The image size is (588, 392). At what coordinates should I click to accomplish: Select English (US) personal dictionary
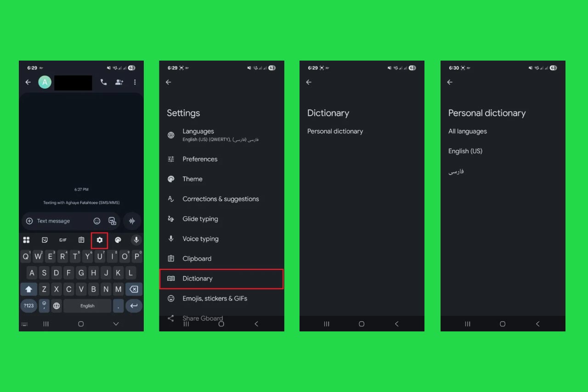tap(465, 151)
